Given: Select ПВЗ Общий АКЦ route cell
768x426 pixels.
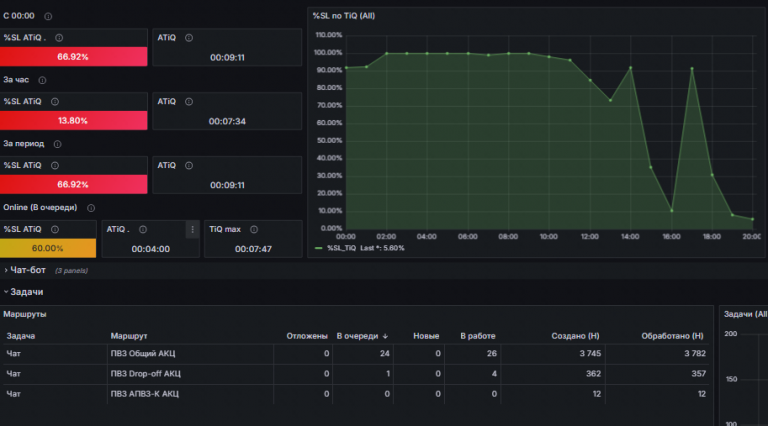Looking at the screenshot, I should coord(143,354).
